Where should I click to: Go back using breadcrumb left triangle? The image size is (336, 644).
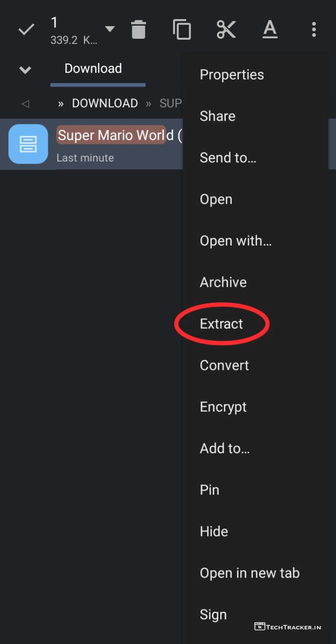click(25, 104)
